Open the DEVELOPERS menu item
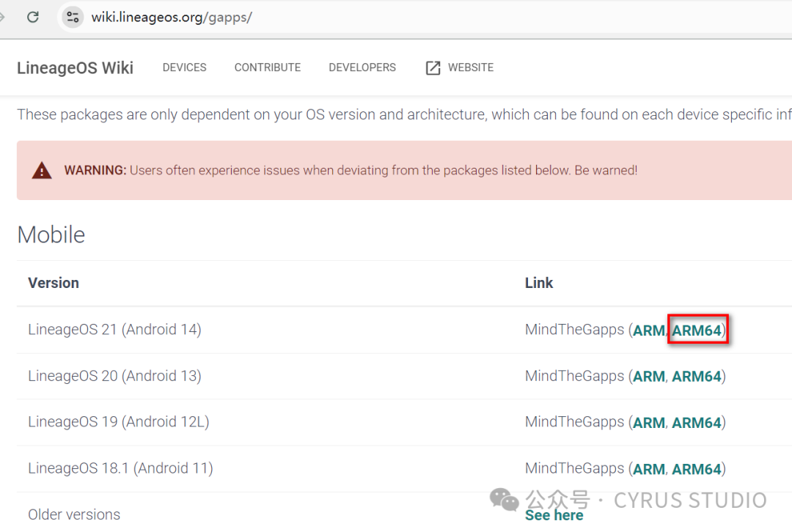Screen dimensions: 792x532 pos(362,67)
